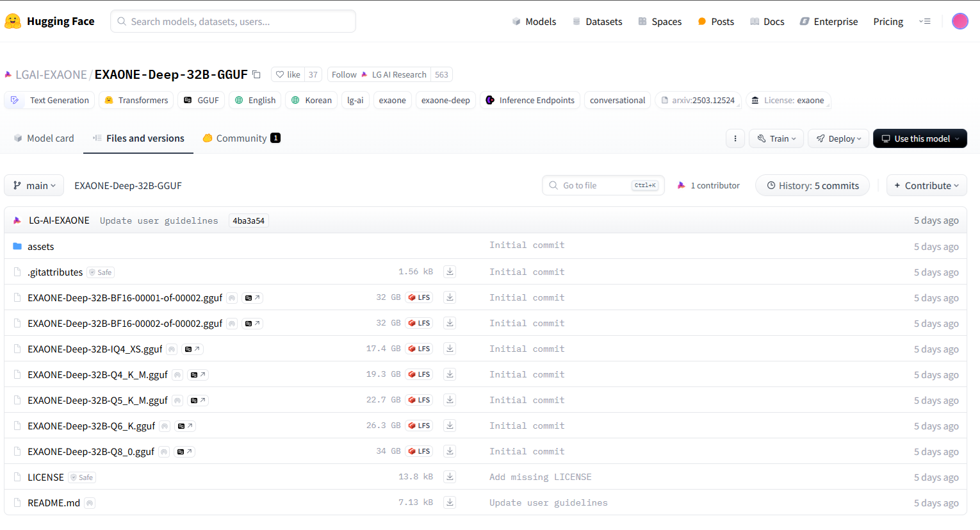Click the Transformers tag
This screenshot has width=980, height=530.
click(136, 100)
